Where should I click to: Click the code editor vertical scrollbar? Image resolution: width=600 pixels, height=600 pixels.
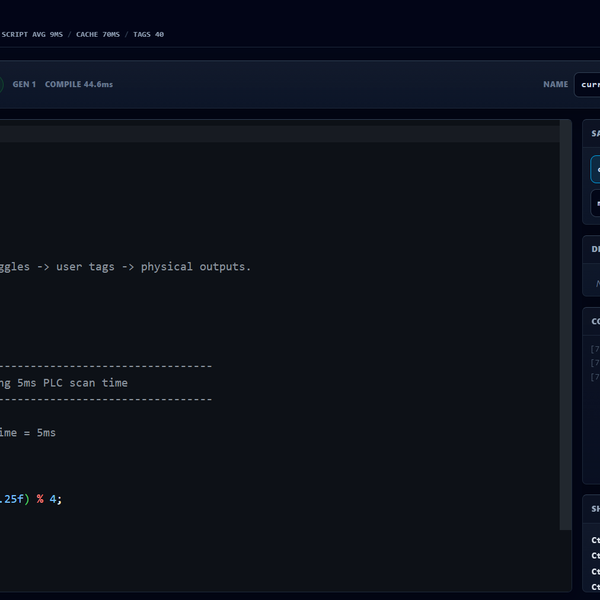566,324
